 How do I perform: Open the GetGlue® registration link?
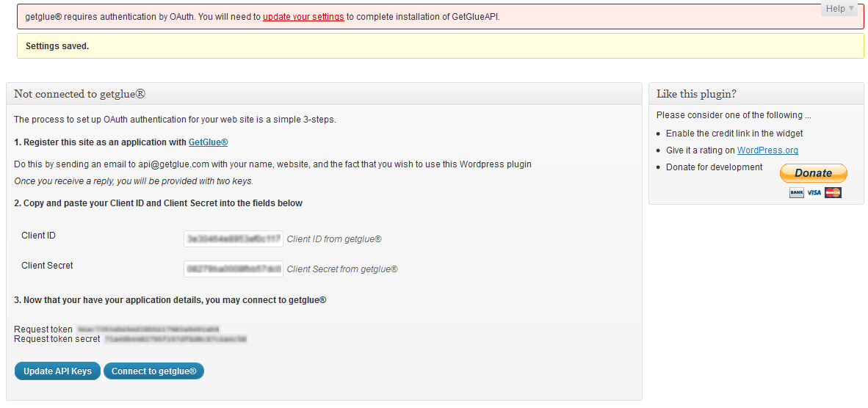(x=208, y=142)
